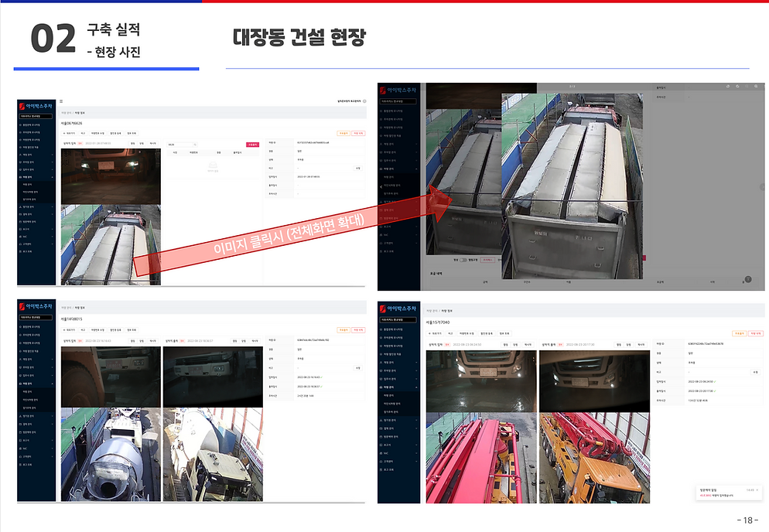
Task: Click red outlined top-right button in 서울15가7040 screenshot
Action: click(756, 333)
